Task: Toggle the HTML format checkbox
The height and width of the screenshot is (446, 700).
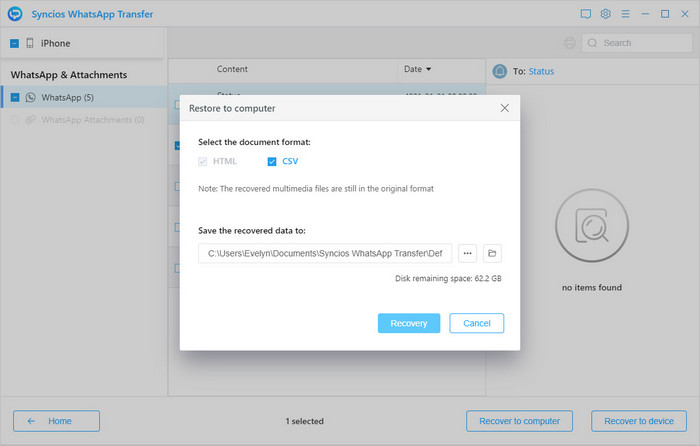Action: click(x=203, y=161)
